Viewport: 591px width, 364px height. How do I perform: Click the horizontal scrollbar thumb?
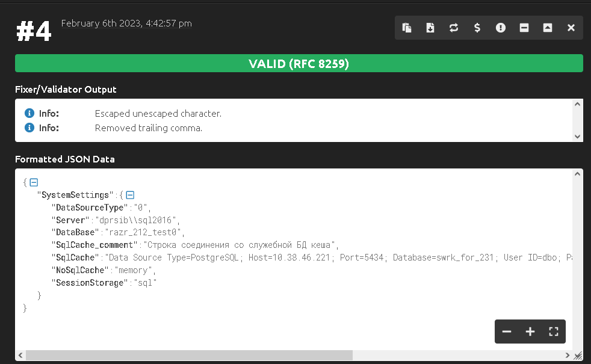189,355
